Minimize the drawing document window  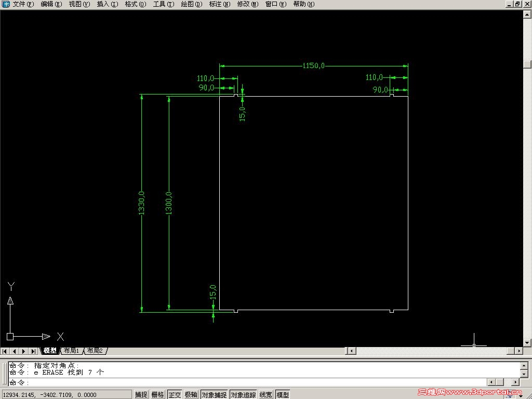click(x=509, y=4)
